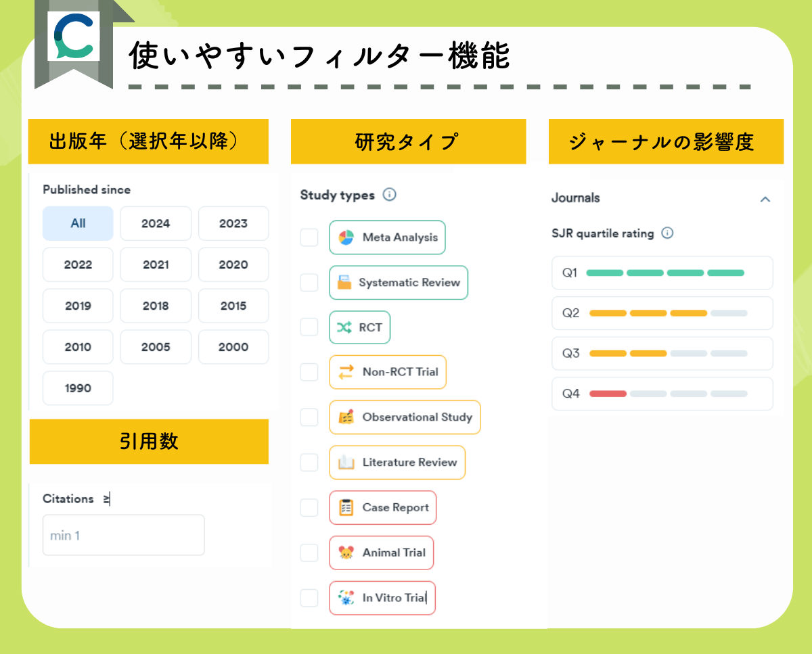The width and height of the screenshot is (812, 654).
Task: Click the Literature Review label text
Action: click(410, 463)
